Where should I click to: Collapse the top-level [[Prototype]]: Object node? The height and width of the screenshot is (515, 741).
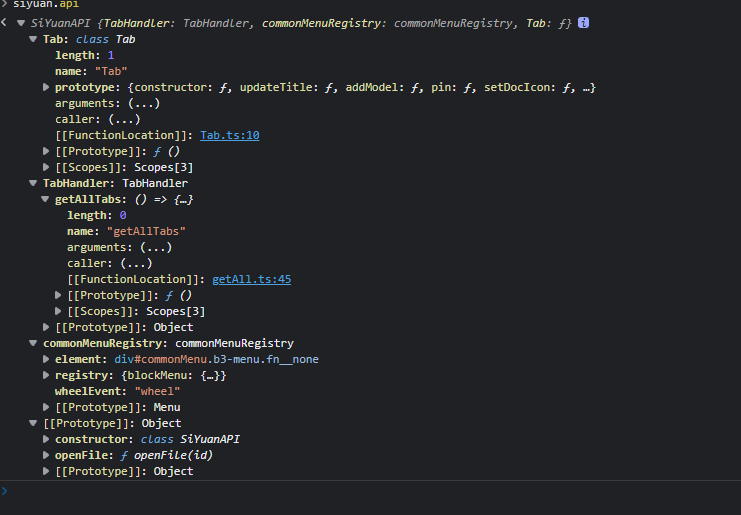(33, 423)
